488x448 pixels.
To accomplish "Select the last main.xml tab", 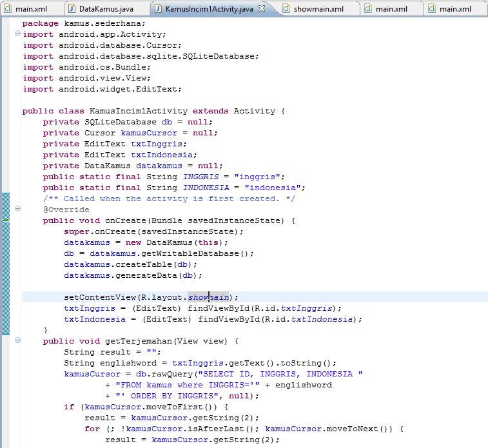I will [455, 9].
